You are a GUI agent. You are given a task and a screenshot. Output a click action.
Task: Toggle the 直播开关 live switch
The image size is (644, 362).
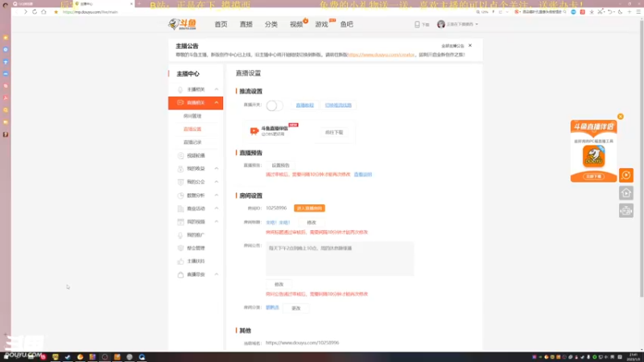point(274,105)
